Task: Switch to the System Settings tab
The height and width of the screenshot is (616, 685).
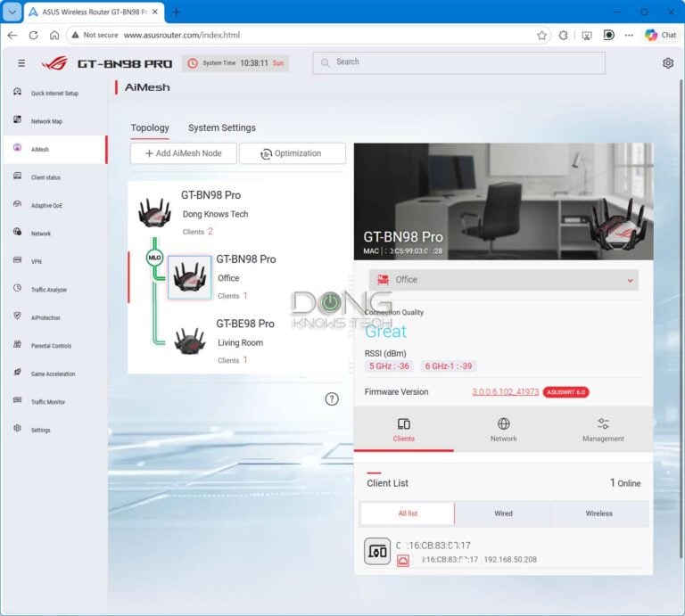Action: 222,127
